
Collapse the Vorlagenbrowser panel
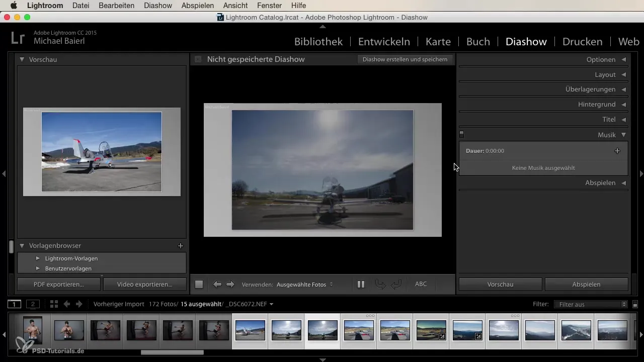22,246
